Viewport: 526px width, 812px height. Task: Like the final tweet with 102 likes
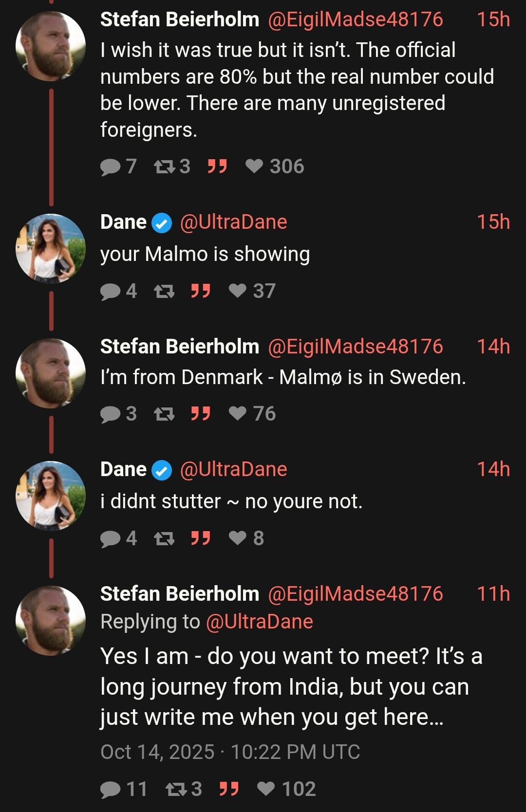coord(266,789)
